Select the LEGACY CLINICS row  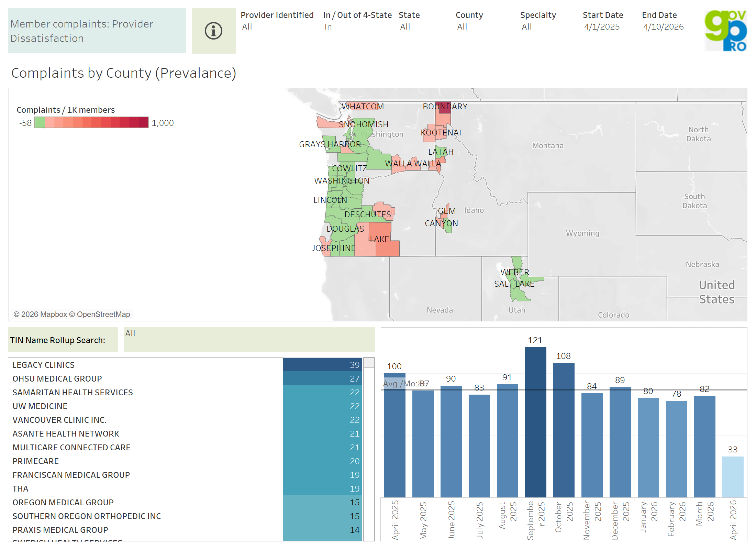pos(44,365)
